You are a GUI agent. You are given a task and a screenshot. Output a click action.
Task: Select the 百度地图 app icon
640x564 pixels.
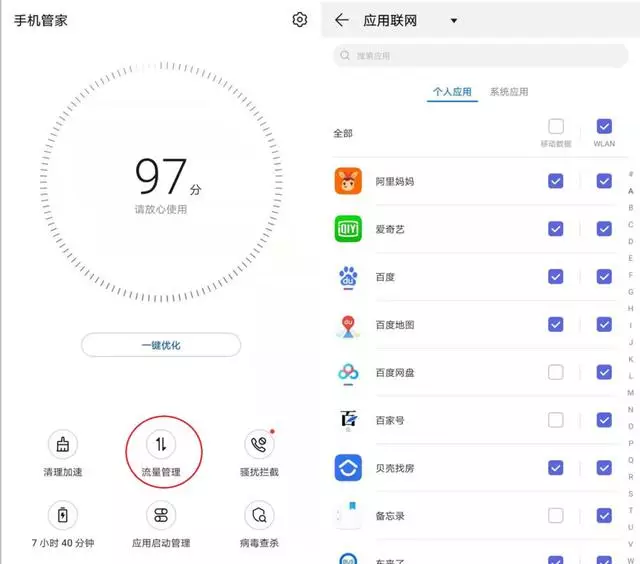point(348,326)
